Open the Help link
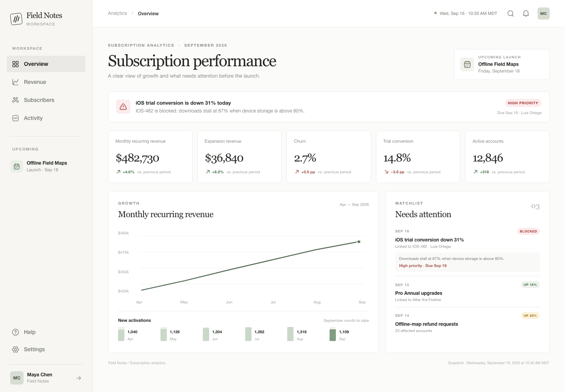Image resolution: width=565 pixels, height=392 pixels. tap(46, 332)
